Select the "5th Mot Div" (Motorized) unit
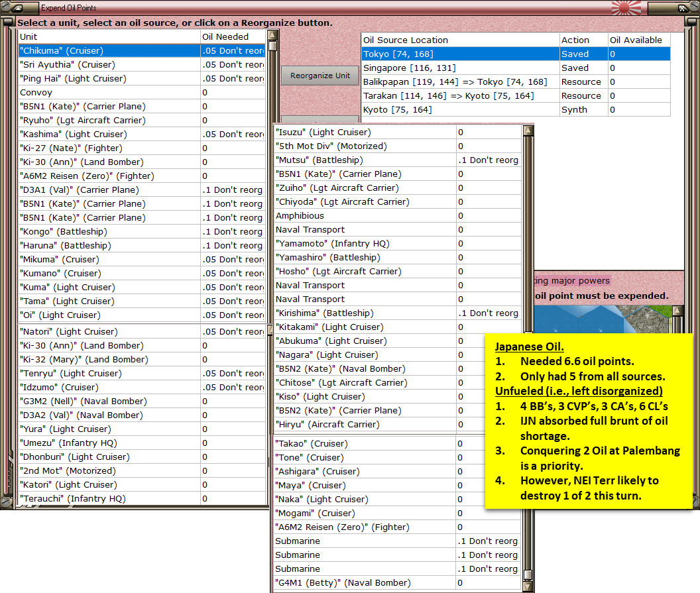 coord(397,146)
